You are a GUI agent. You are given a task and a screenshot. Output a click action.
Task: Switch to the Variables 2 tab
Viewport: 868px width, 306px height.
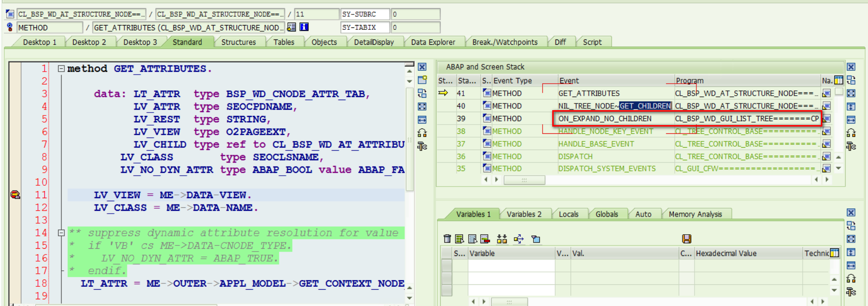524,214
